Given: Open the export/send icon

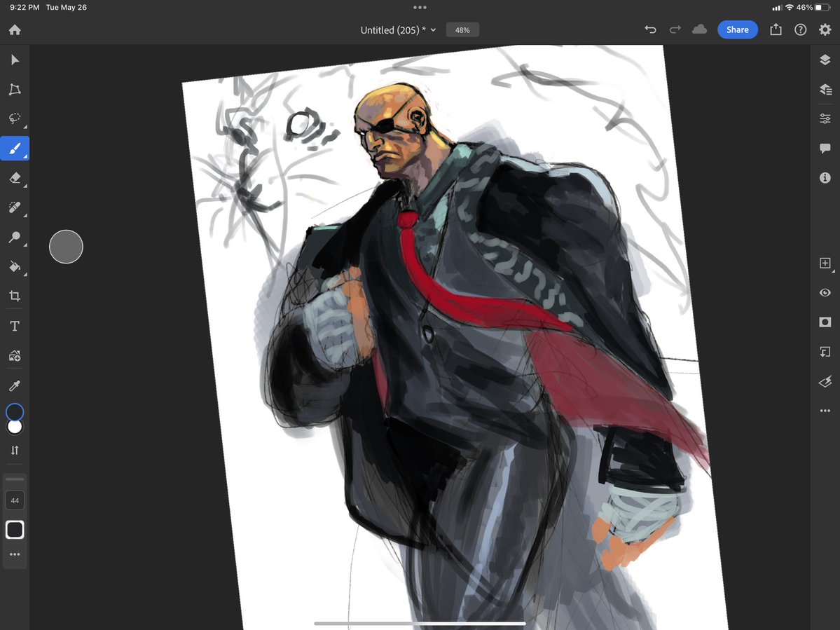Looking at the screenshot, I should click(x=776, y=29).
